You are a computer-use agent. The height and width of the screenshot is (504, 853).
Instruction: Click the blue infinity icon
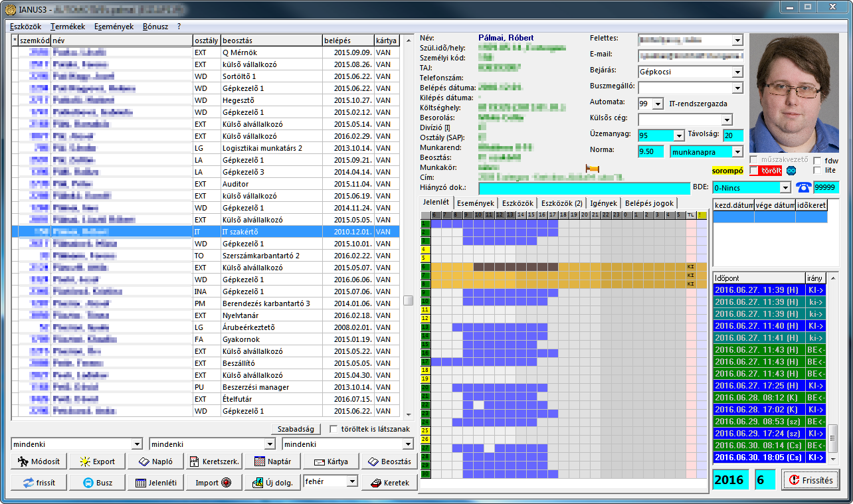point(791,171)
